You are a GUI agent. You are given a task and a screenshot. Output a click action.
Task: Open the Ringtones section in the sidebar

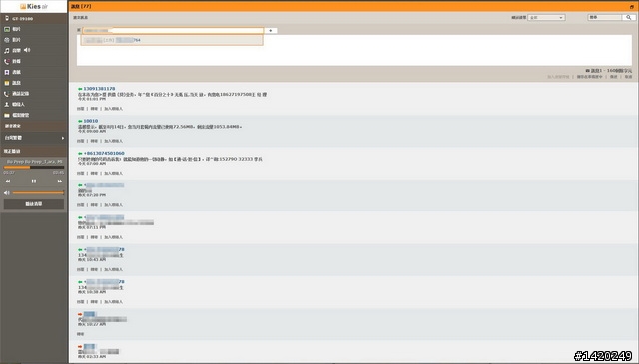pyautogui.click(x=33, y=62)
